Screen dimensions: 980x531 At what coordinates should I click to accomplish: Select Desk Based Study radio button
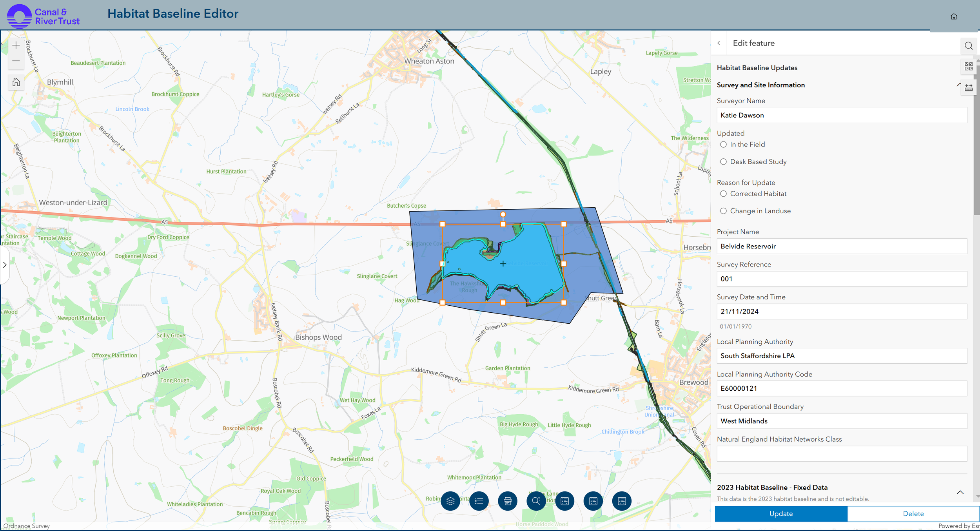point(723,162)
